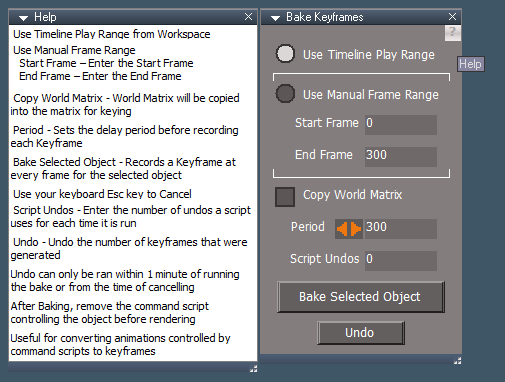Click 'Bake Selected Object - Records a Keyframe' help text

pyautogui.click(x=123, y=168)
